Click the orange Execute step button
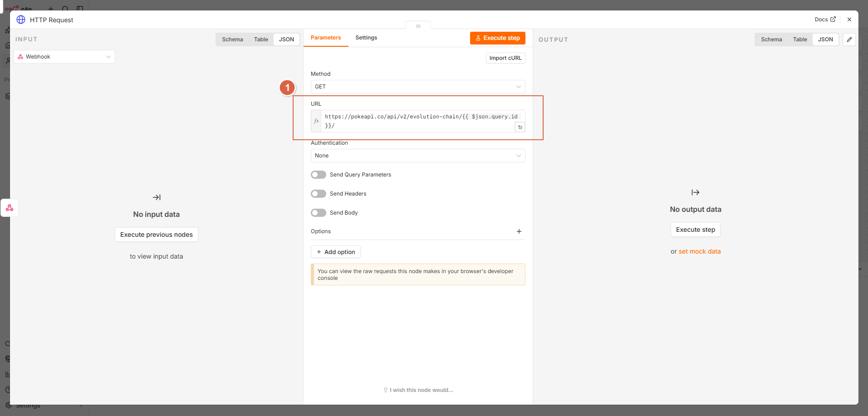The height and width of the screenshot is (416, 868). coord(498,38)
